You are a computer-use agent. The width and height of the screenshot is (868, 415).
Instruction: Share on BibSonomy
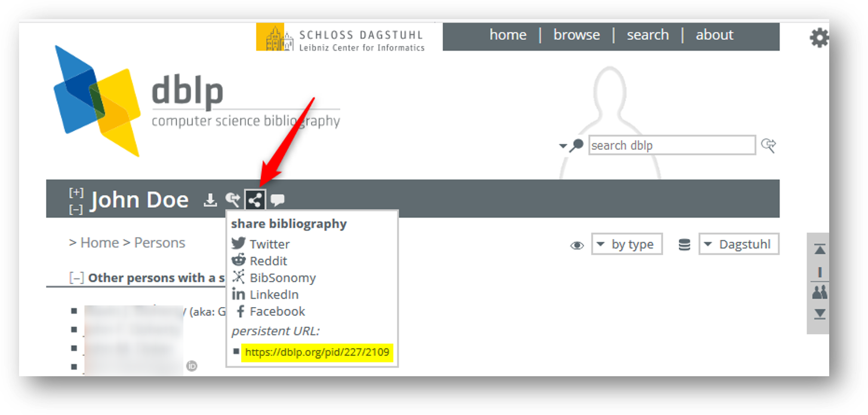pyautogui.click(x=282, y=277)
